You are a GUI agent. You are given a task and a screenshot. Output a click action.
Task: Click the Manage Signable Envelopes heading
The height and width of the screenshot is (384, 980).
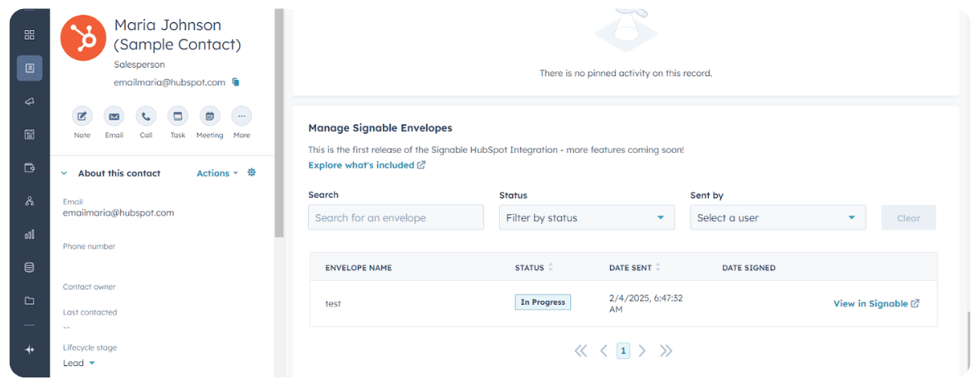coord(380,128)
